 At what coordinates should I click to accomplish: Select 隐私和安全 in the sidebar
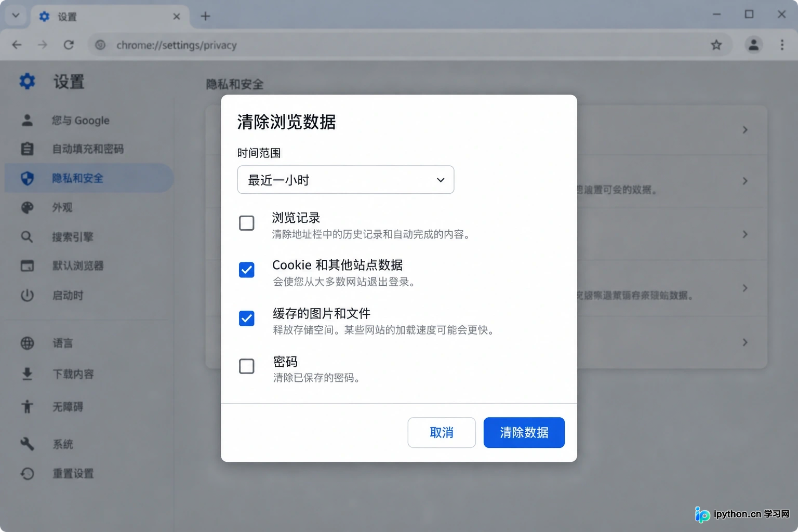coord(89,178)
